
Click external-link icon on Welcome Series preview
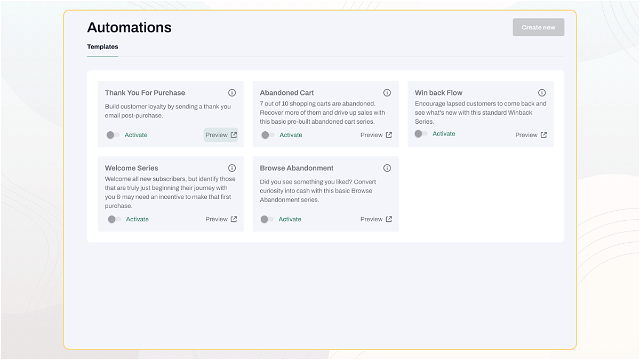click(234, 219)
